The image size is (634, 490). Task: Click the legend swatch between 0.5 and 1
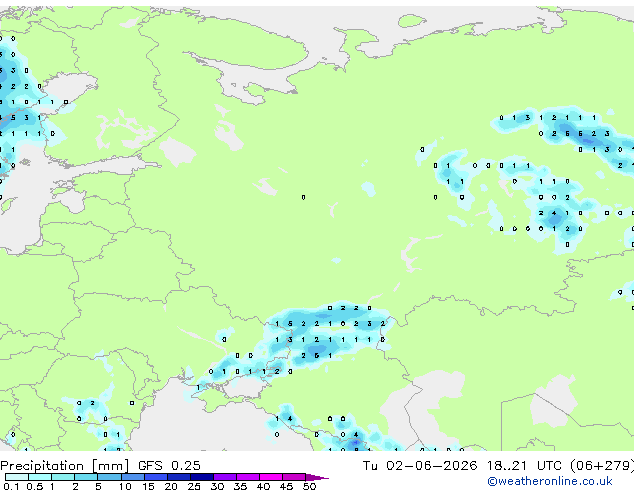(x=40, y=477)
